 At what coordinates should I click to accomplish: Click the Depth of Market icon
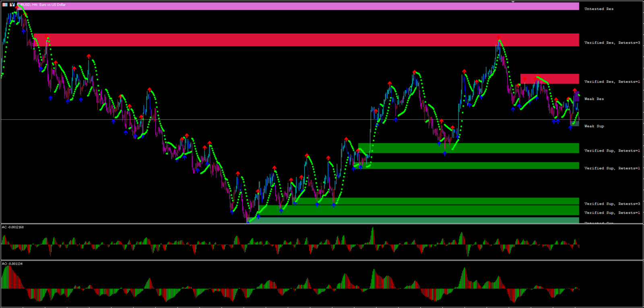(5, 5)
